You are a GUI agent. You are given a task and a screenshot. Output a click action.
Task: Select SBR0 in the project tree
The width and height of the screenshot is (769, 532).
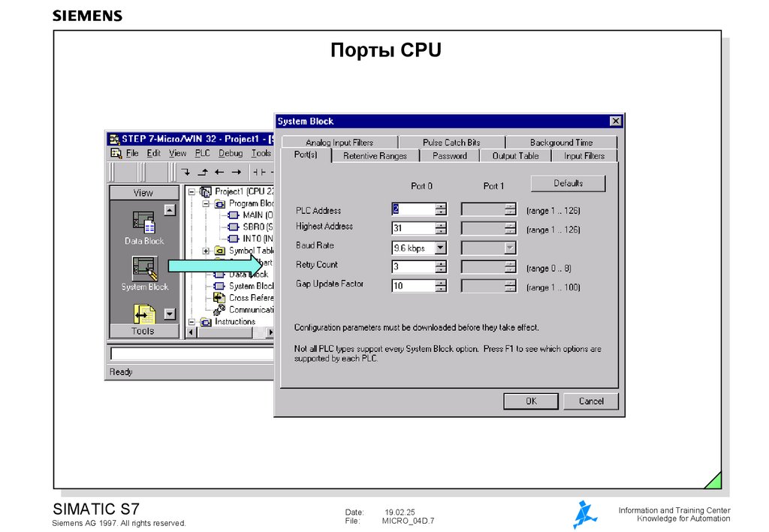pyautogui.click(x=251, y=227)
